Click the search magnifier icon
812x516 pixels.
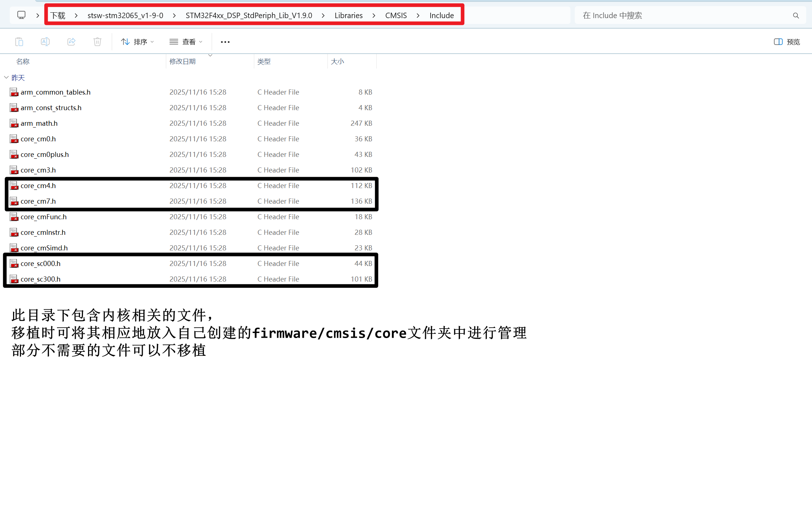[x=796, y=16]
